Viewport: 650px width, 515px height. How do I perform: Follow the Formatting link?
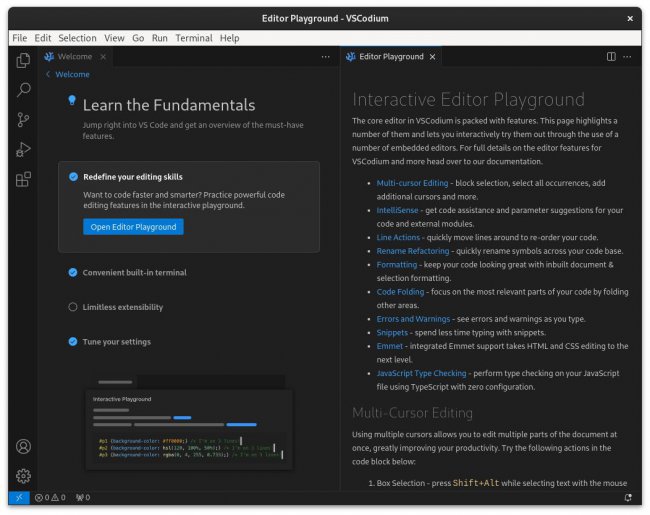(x=397, y=265)
